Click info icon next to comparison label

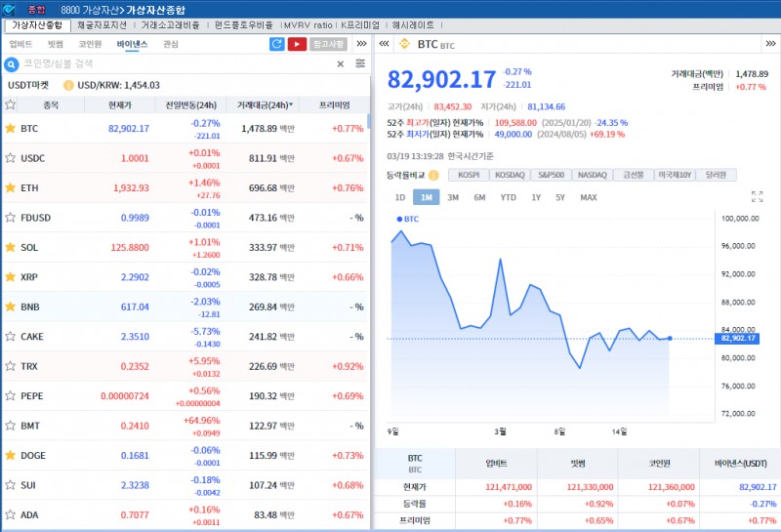click(433, 176)
